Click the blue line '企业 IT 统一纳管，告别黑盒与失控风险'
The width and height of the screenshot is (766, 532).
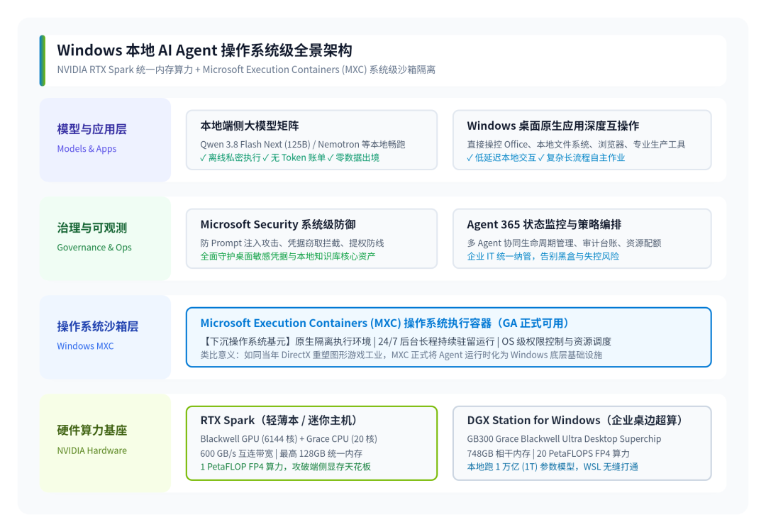point(543,256)
